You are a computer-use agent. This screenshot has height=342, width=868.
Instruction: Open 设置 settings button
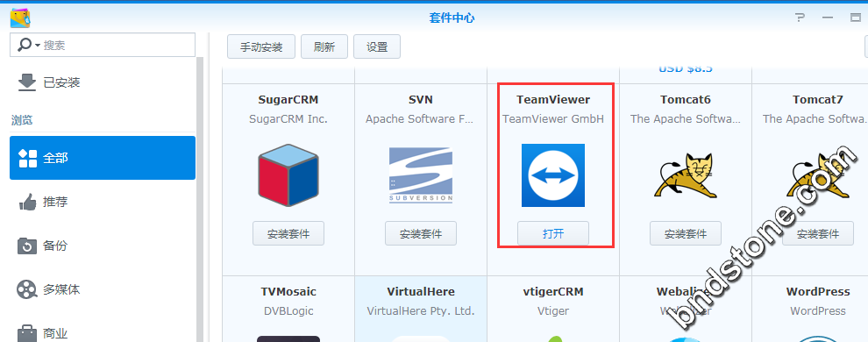click(x=377, y=46)
